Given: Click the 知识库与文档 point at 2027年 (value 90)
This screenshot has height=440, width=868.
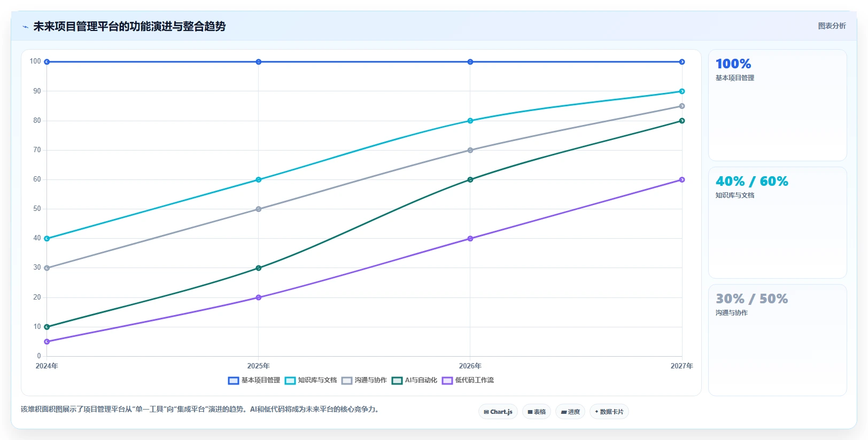Looking at the screenshot, I should click(x=682, y=91).
